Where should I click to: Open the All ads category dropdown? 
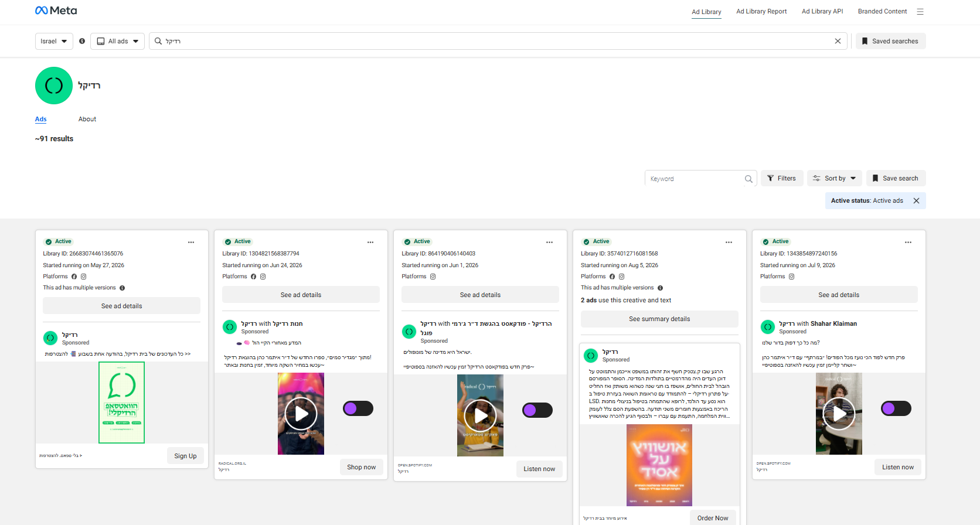click(x=118, y=41)
